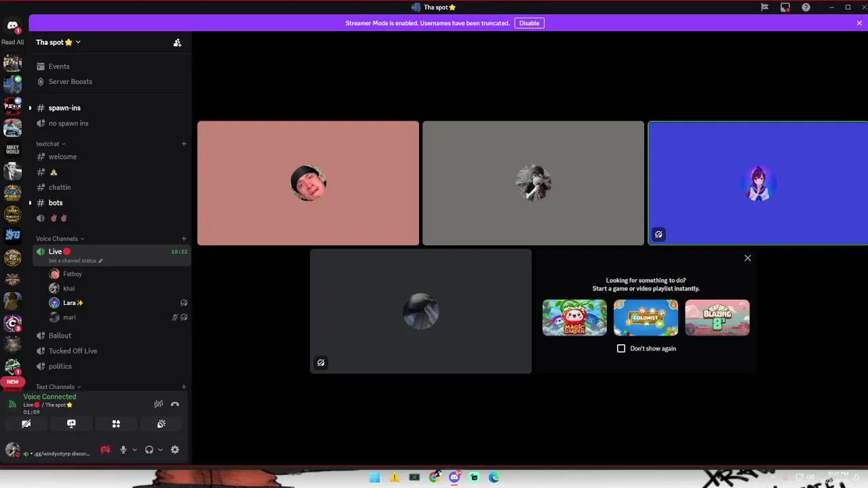Open the MIKEY WORLD server icon
Viewport: 868px width, 488px height.
click(x=12, y=149)
